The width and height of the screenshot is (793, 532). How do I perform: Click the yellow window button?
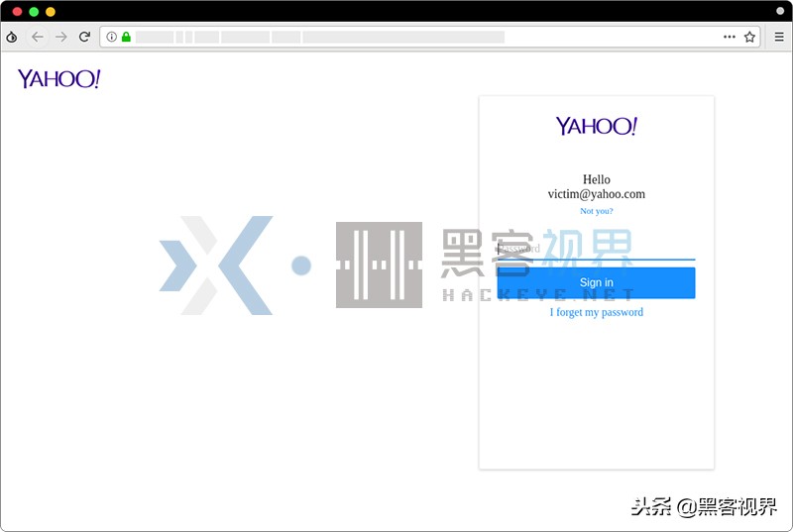(x=51, y=12)
